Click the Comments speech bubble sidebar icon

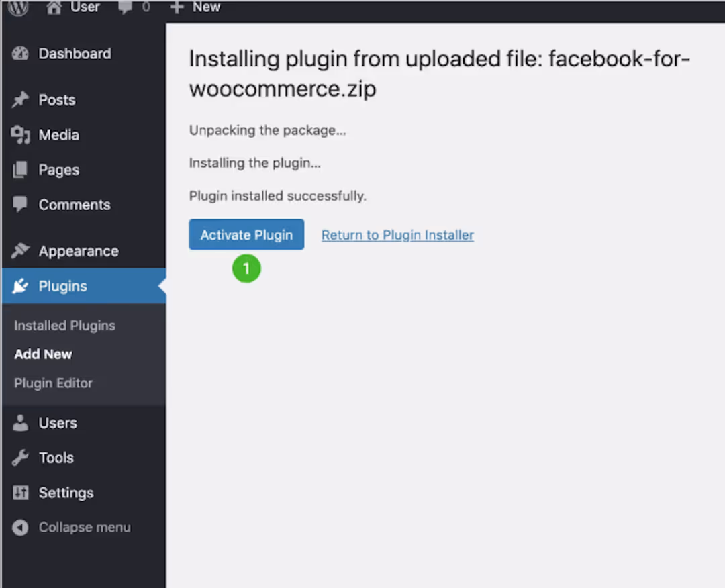coord(20,204)
